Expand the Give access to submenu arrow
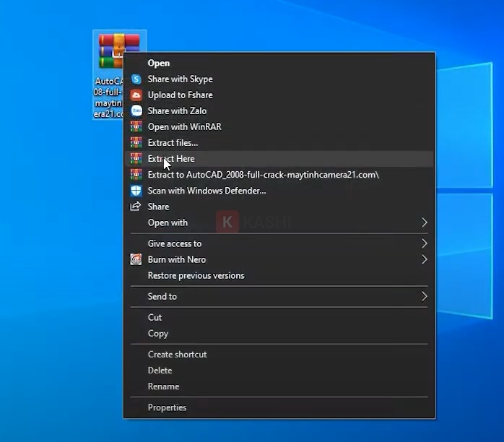 [x=425, y=243]
